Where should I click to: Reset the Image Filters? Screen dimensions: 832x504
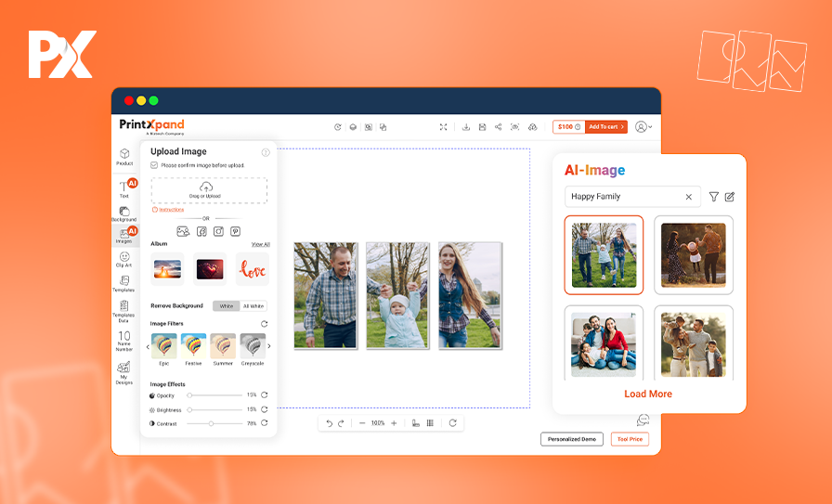click(265, 324)
